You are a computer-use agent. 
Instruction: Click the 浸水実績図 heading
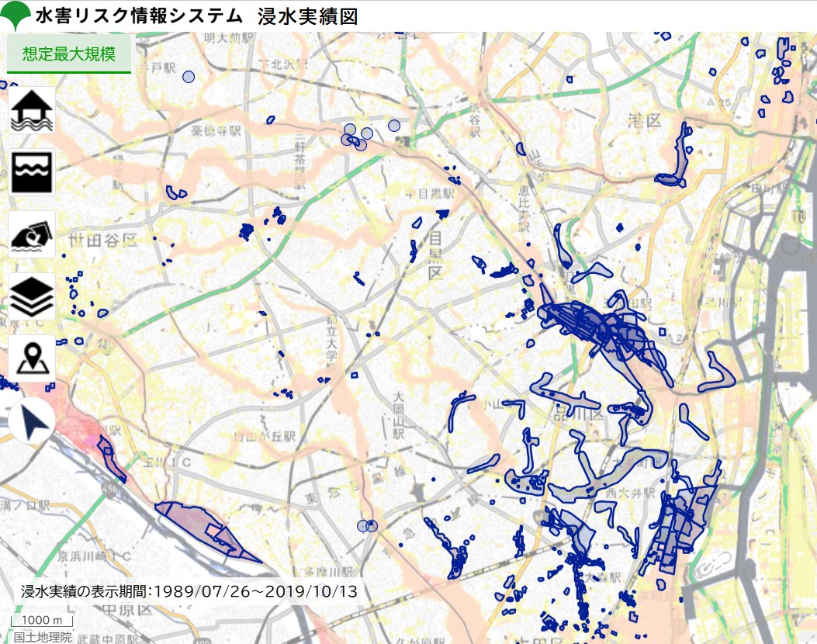click(x=308, y=16)
